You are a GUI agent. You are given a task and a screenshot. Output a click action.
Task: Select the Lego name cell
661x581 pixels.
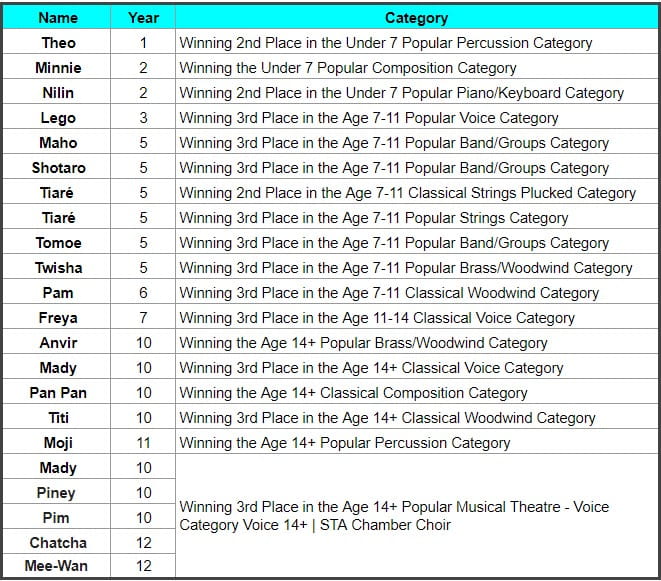tap(58, 118)
